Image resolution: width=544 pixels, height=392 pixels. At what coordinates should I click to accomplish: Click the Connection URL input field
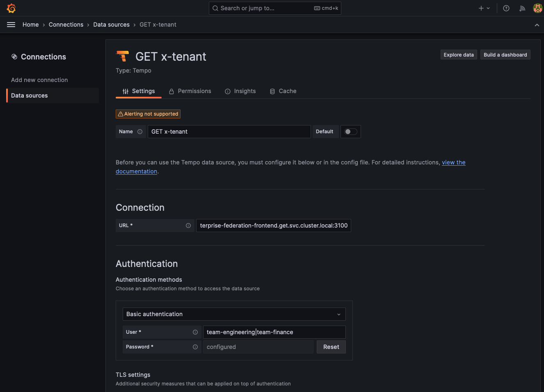click(273, 226)
